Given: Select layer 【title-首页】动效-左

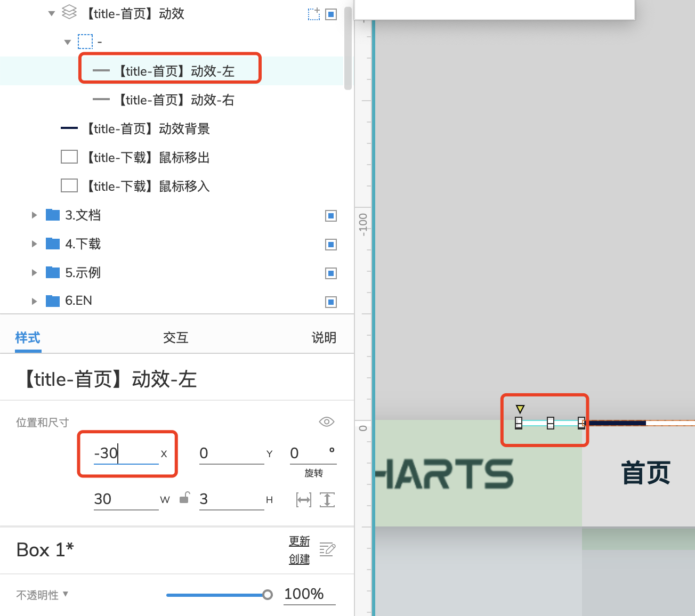Looking at the screenshot, I should (172, 71).
